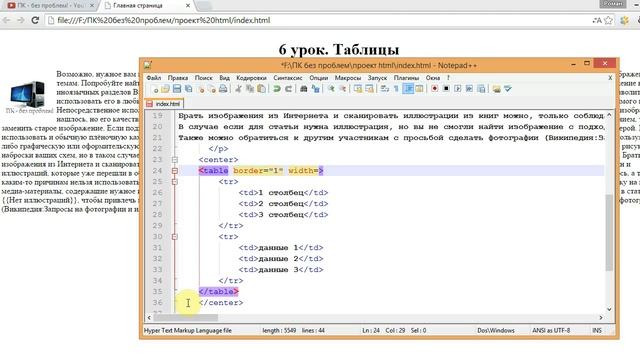640x360 pixels.
Task: Stop macro recording with black square
Action: (x=446, y=89)
